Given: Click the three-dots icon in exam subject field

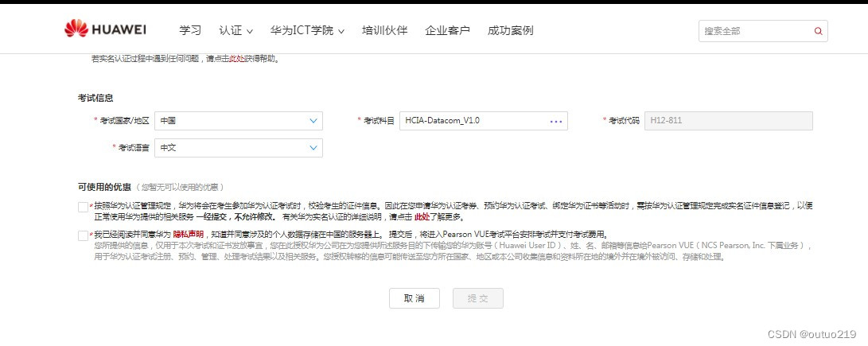Looking at the screenshot, I should point(556,121).
